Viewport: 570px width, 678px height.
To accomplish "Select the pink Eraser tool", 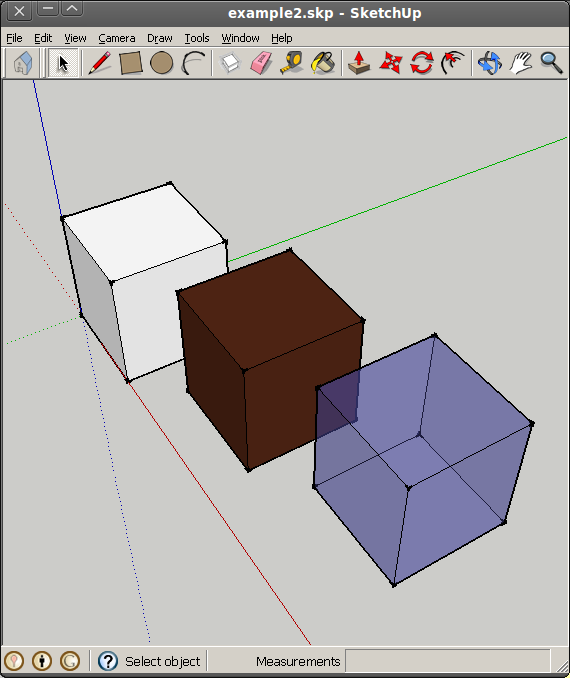I will point(261,63).
